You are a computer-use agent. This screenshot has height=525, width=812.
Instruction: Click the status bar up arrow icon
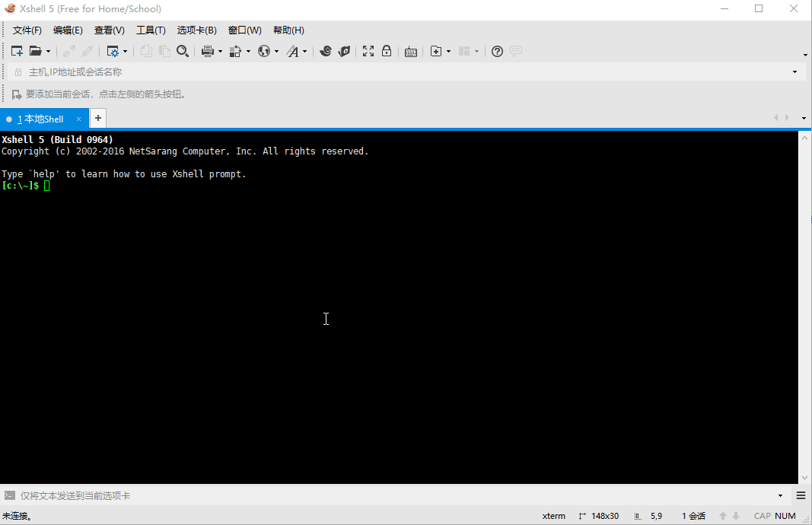(x=723, y=516)
